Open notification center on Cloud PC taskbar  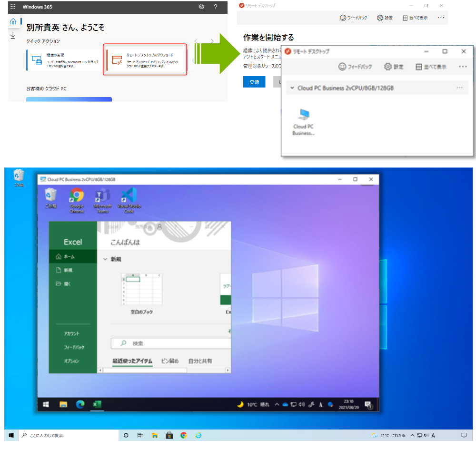[368, 405]
